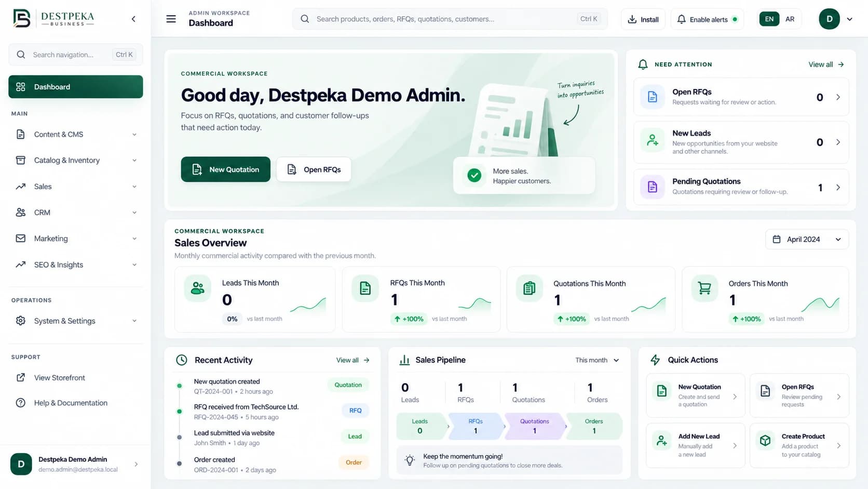Image resolution: width=868 pixels, height=489 pixels.
Task: Click View all in Need Attention
Action: 826,64
